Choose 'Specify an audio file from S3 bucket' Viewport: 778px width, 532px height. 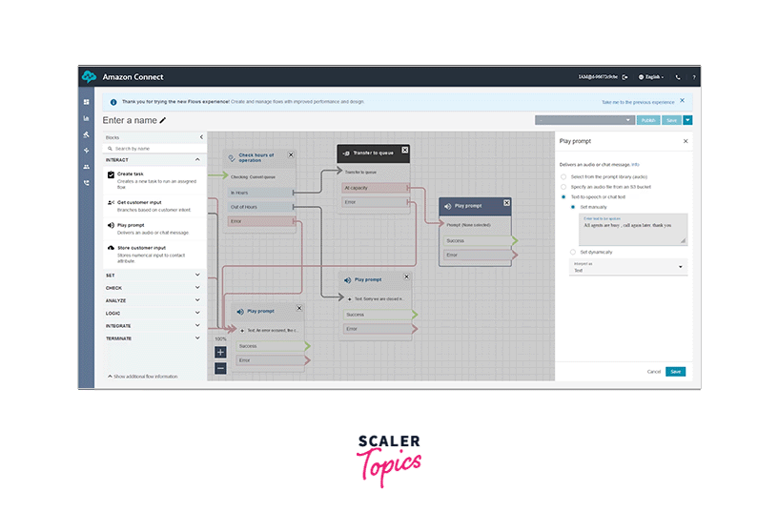563,187
